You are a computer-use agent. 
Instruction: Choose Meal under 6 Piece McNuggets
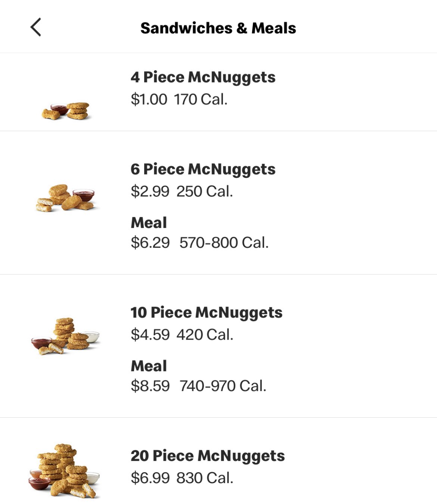click(x=149, y=223)
